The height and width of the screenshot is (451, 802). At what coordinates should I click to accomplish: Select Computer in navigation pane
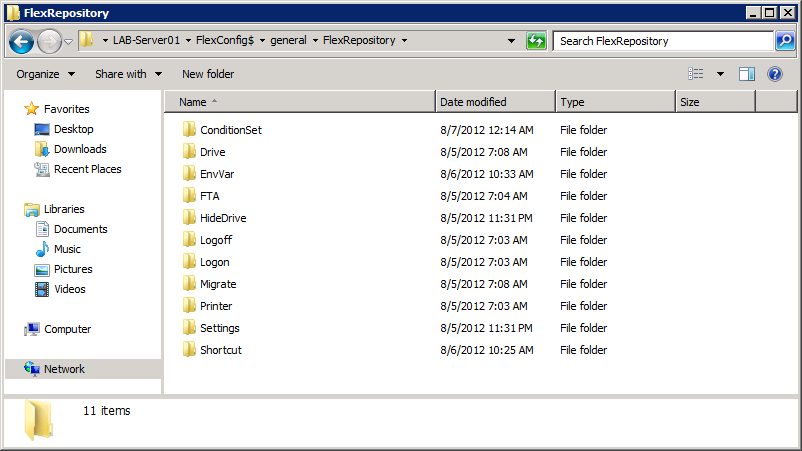(x=68, y=329)
